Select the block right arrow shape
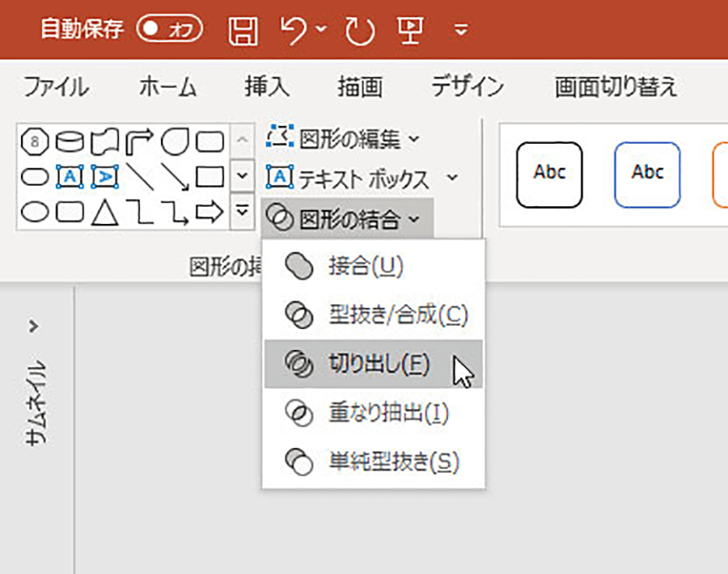The image size is (728, 574). pyautogui.click(x=210, y=212)
